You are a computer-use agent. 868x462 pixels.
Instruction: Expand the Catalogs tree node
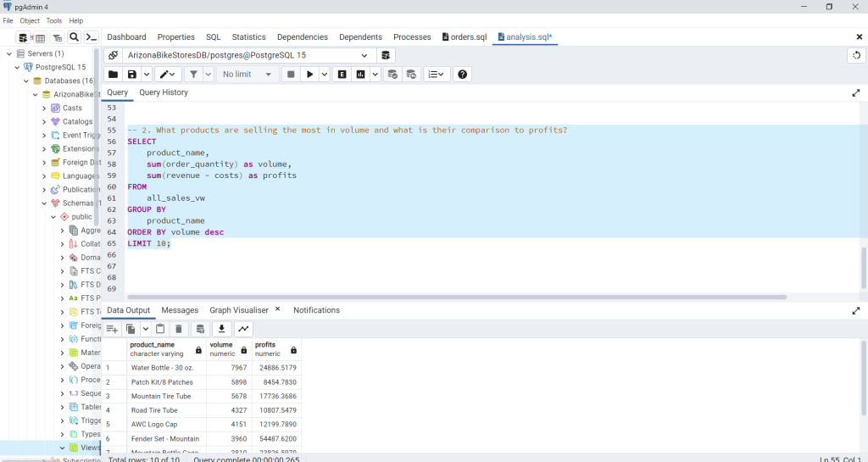[x=45, y=122]
